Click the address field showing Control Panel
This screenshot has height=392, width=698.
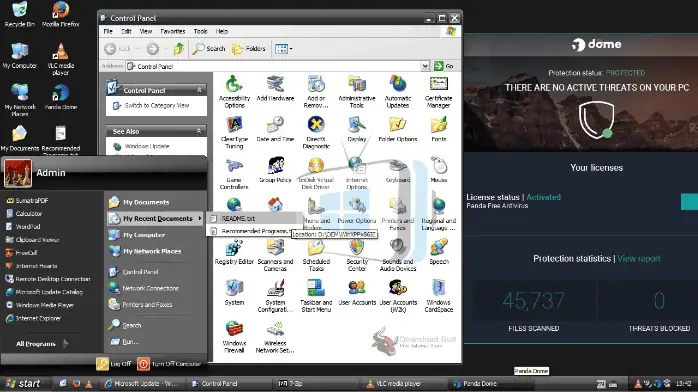coord(273,66)
